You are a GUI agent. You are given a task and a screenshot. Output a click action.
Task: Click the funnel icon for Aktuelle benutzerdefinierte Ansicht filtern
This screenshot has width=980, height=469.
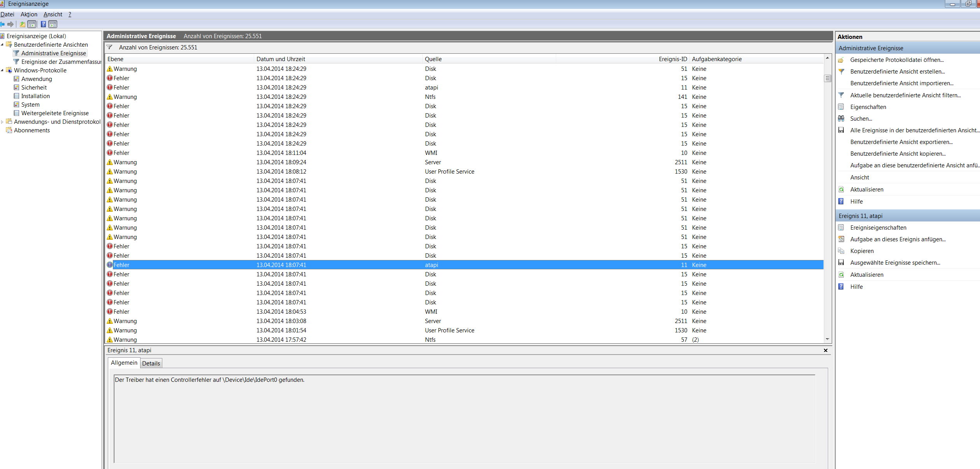click(841, 95)
